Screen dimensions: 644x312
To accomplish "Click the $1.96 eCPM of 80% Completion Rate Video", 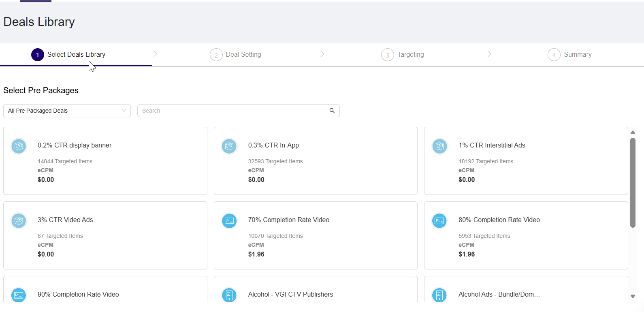I will (x=467, y=254).
